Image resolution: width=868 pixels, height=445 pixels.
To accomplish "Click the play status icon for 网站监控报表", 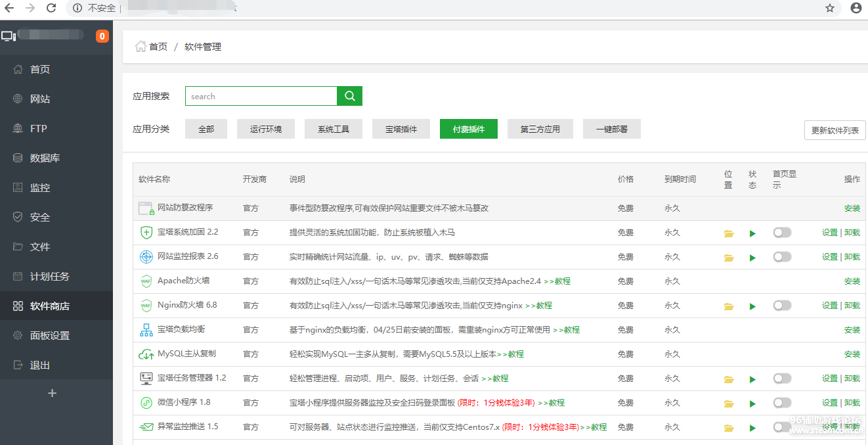I will pos(752,258).
